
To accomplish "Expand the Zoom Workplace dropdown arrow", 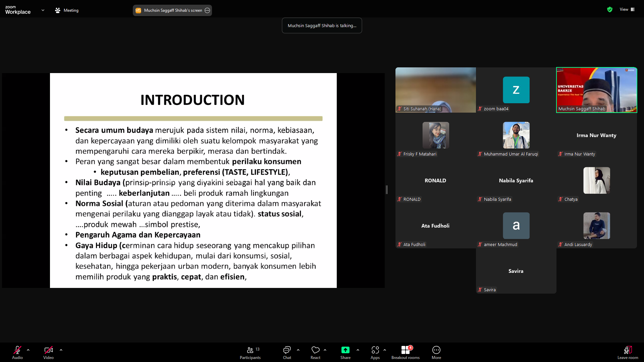I will click(43, 10).
